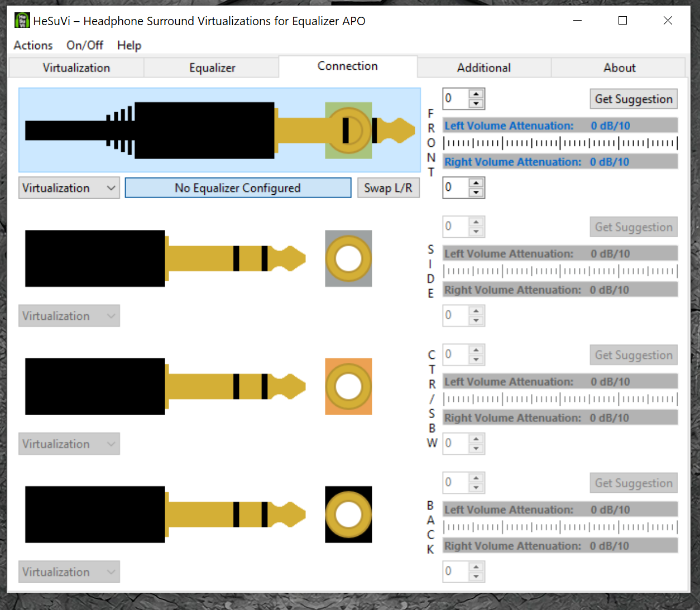Increase side left attenuation with up arrow
This screenshot has height=610, width=700.
point(476,222)
